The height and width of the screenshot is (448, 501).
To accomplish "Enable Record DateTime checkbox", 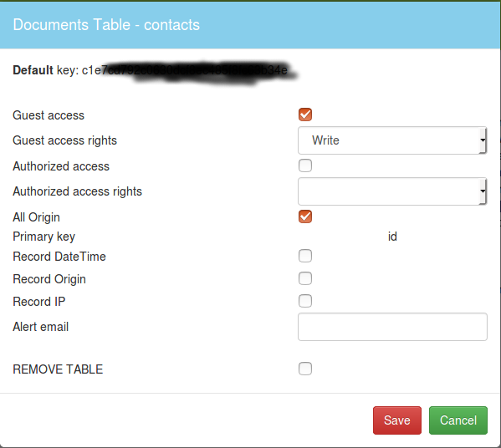I will (305, 256).
